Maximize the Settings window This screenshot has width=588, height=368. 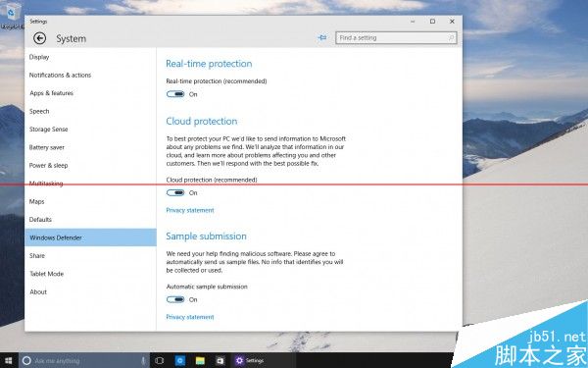(432, 22)
